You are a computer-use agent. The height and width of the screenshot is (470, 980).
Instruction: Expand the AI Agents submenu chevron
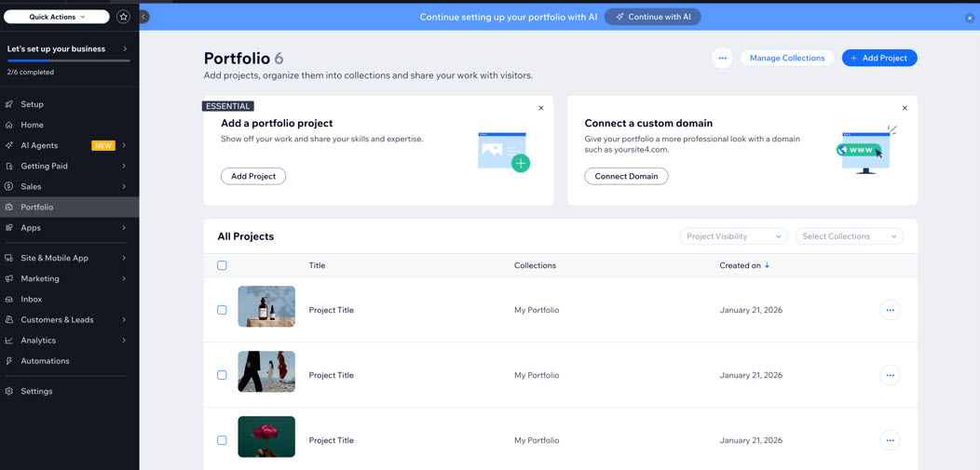[124, 145]
